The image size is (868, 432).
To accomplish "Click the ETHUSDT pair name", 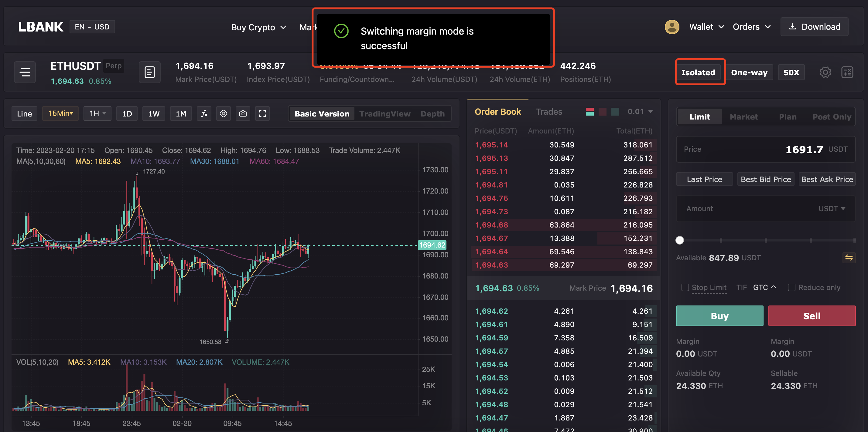I will 76,66.
